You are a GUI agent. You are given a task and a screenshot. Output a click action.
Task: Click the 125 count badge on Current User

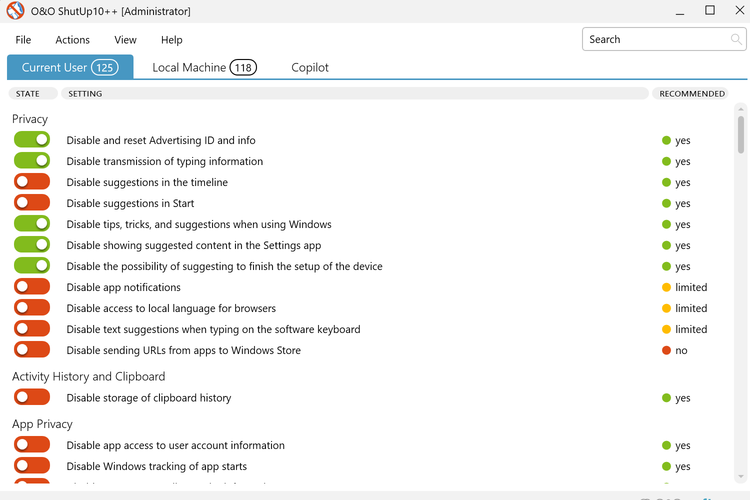pyautogui.click(x=105, y=68)
